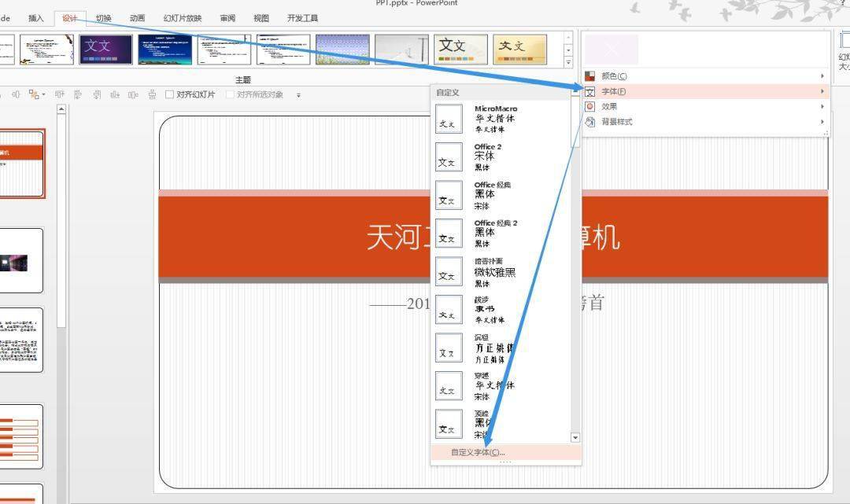850x504 pixels.
Task: Click the slide panel scrollbar up arrow
Action: pyautogui.click(x=61, y=109)
